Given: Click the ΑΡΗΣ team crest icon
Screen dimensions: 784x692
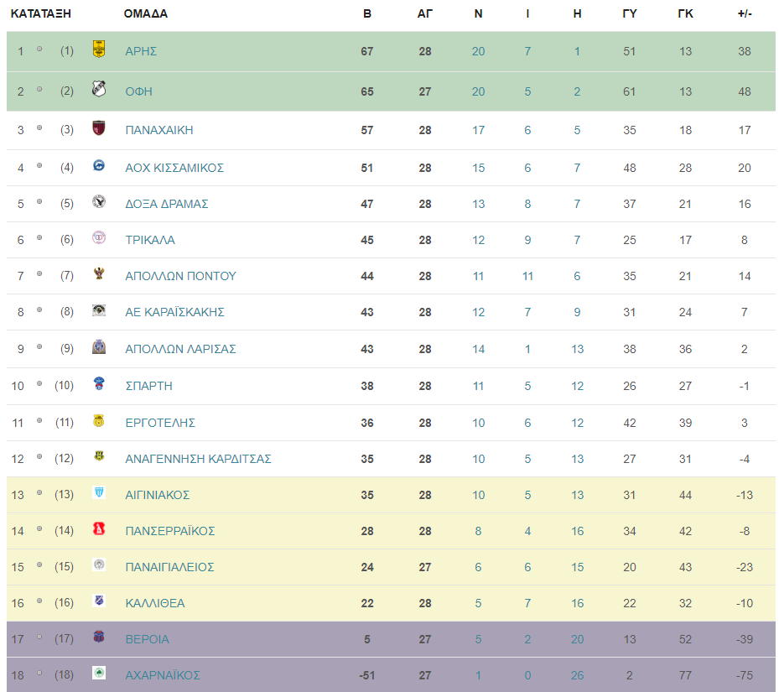Looking at the screenshot, I should pyautogui.click(x=99, y=49).
